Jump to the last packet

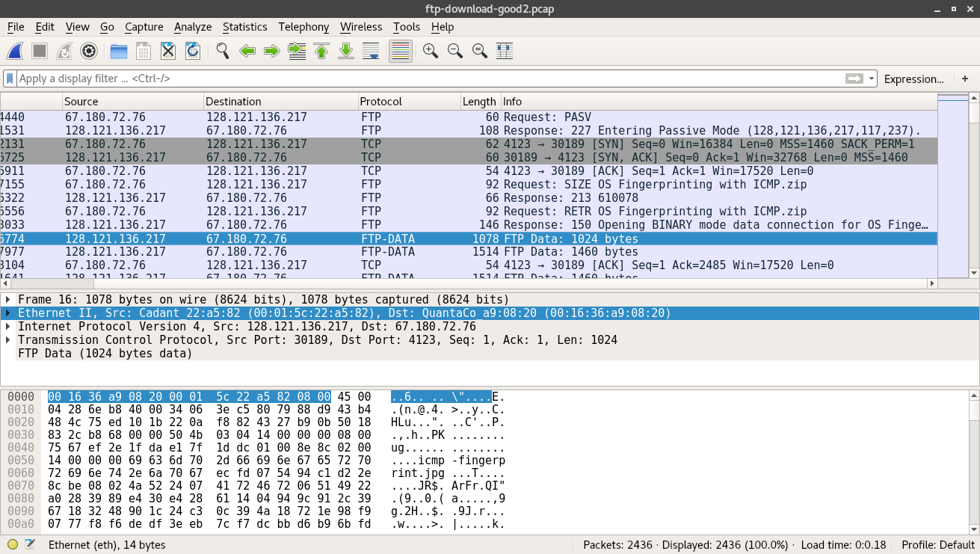346,51
